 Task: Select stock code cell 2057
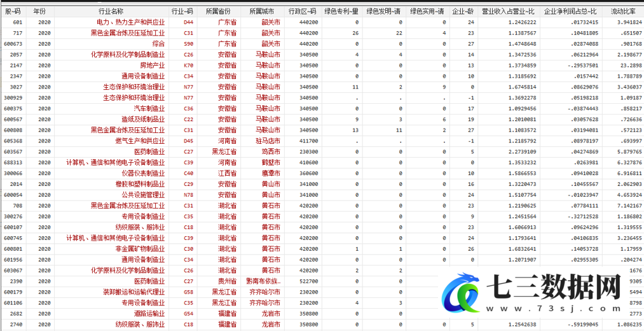click(16, 54)
